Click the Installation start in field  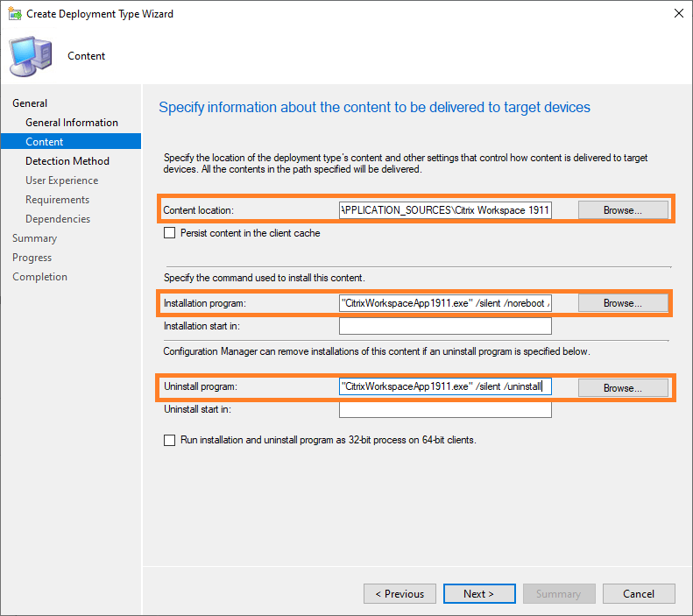pyautogui.click(x=445, y=326)
